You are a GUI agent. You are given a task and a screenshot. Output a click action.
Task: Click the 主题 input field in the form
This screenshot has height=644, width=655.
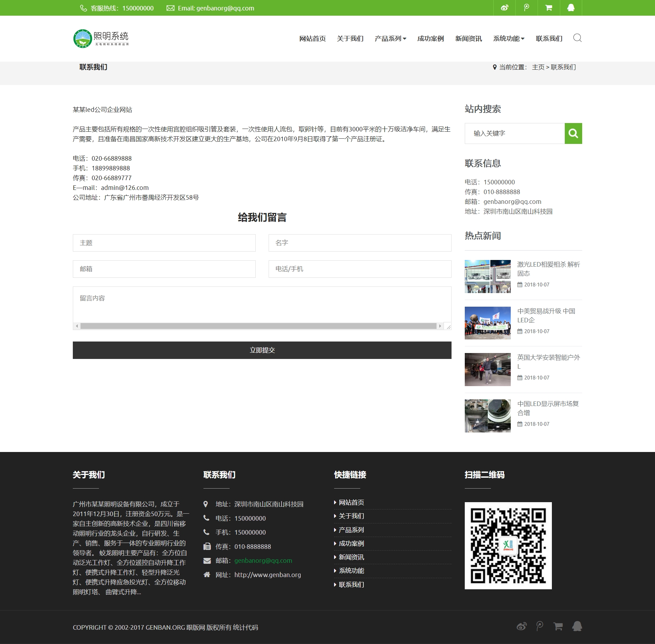pyautogui.click(x=164, y=243)
